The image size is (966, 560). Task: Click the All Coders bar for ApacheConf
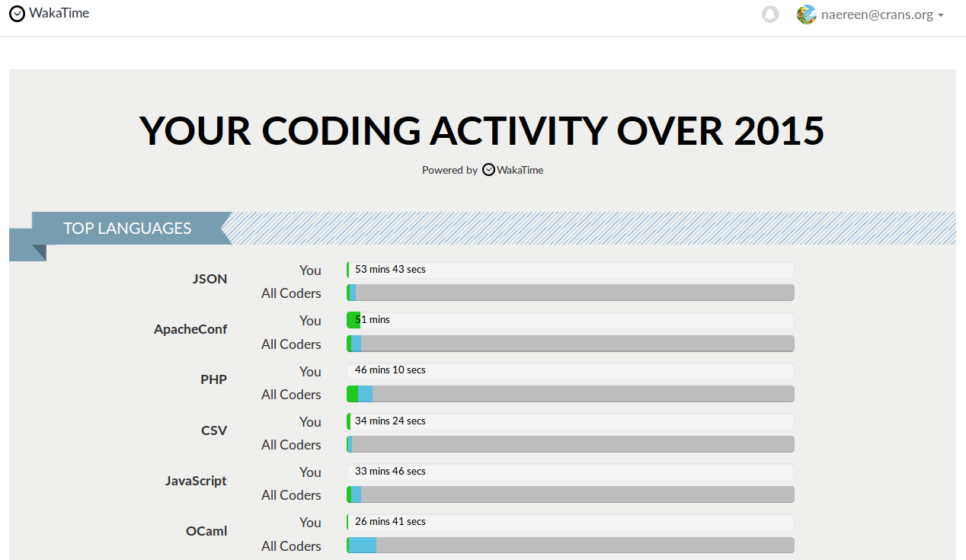point(570,344)
